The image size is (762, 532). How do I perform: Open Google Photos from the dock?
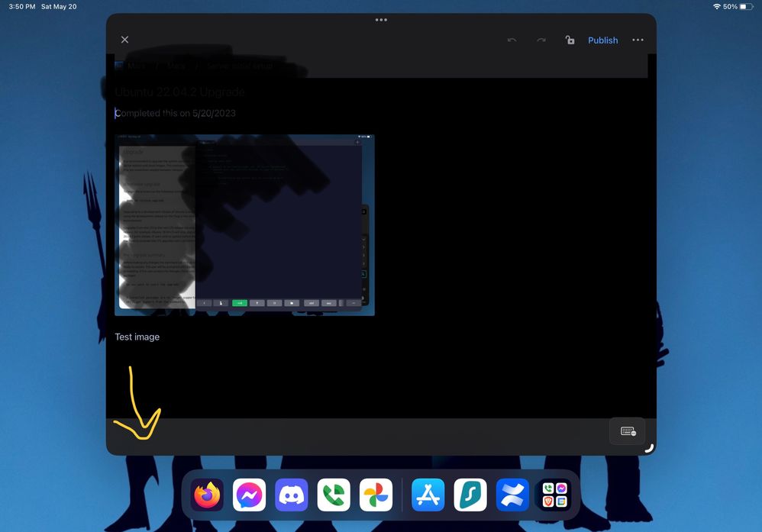point(376,495)
